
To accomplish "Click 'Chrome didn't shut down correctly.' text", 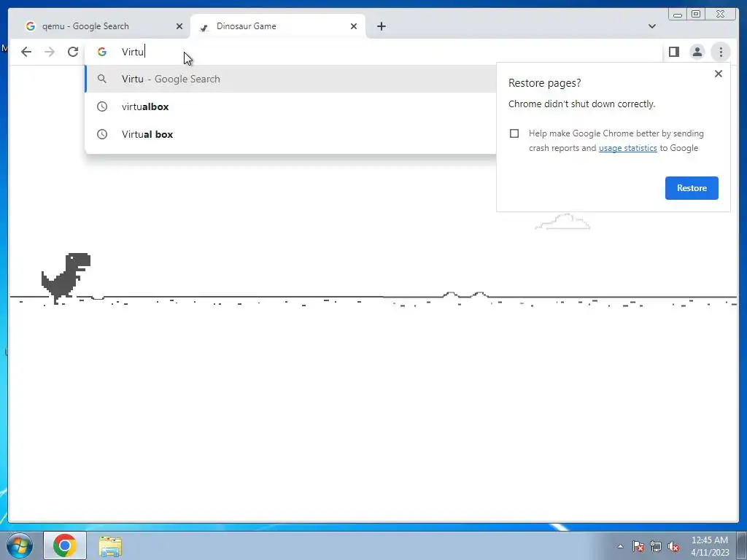I will [581, 104].
